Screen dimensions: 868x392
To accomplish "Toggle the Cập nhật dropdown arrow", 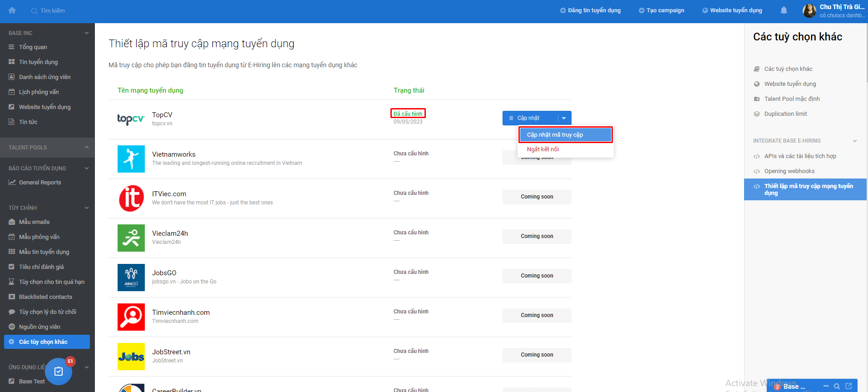I will point(564,118).
